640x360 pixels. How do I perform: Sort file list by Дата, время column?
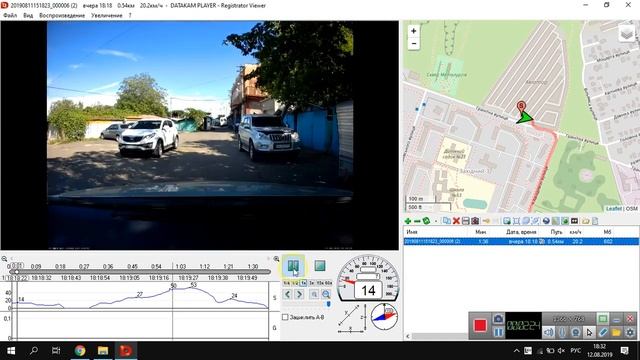(521, 232)
